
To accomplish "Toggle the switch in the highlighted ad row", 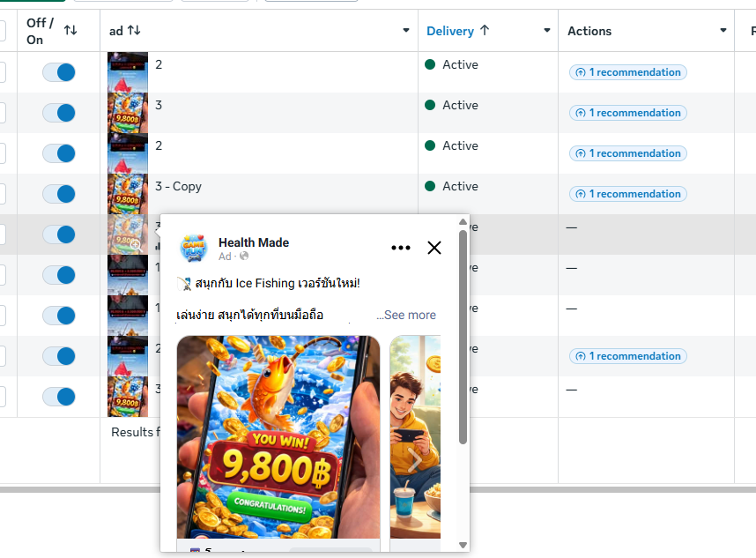I will pos(59,234).
